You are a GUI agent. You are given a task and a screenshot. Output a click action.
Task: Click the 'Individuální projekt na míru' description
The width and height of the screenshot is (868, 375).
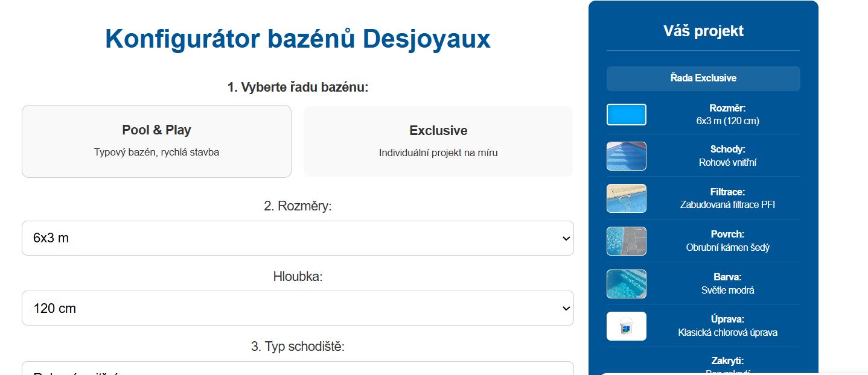click(438, 153)
